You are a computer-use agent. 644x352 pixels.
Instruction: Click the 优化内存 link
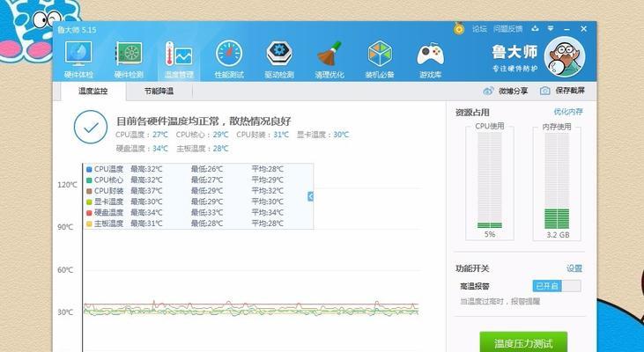(568, 112)
